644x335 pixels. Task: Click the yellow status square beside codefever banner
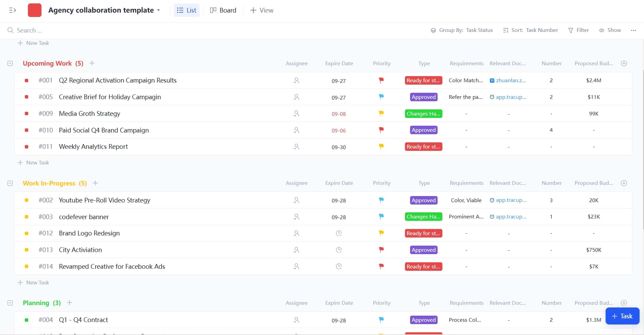pyautogui.click(x=27, y=217)
